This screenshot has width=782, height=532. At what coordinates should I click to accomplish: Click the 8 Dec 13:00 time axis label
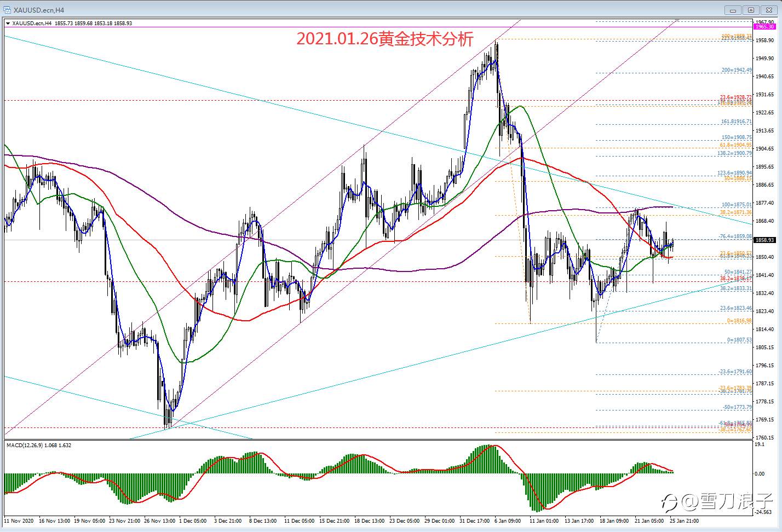263,521
